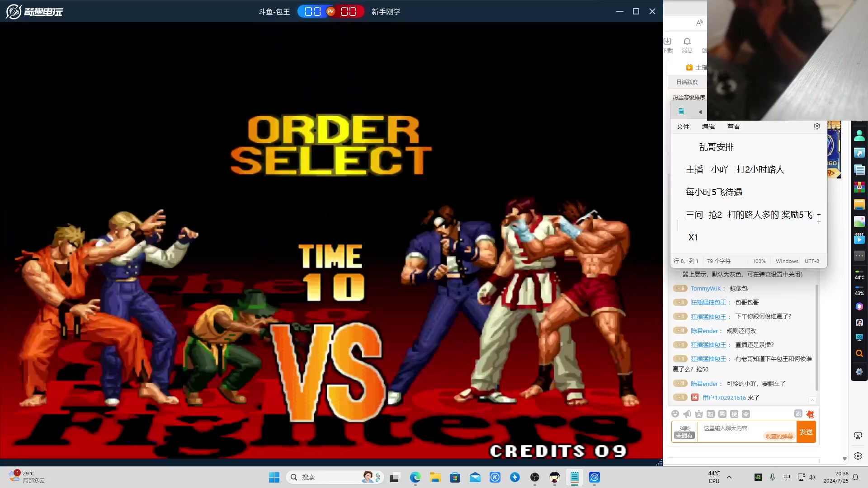Open the clock and date 20:38

pyautogui.click(x=835, y=477)
